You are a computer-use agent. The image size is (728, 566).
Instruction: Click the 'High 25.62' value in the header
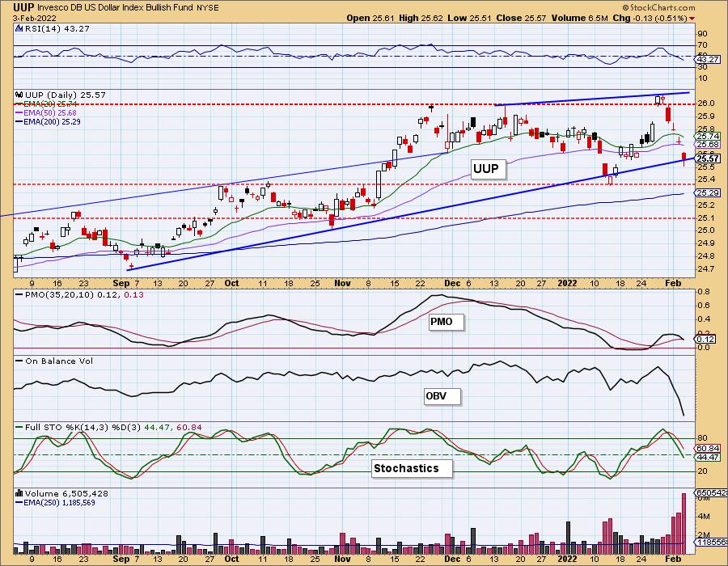(x=421, y=18)
